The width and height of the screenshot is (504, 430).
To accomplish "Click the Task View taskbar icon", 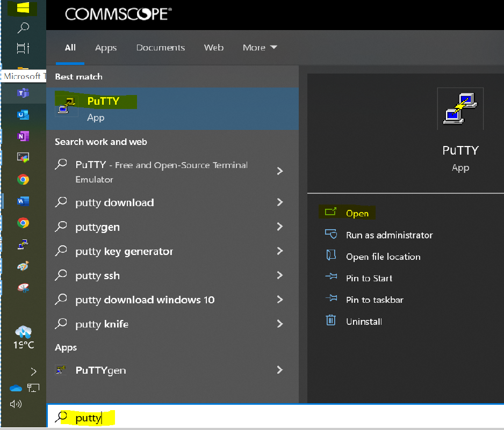I will (x=23, y=48).
